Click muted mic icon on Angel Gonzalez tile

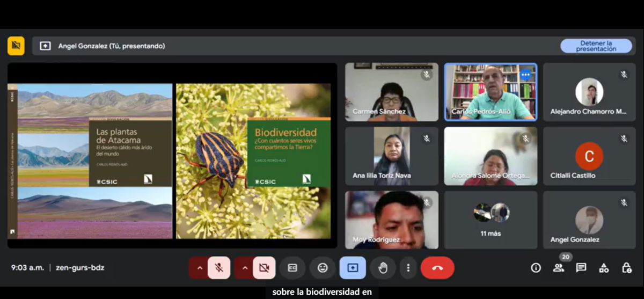[624, 203]
